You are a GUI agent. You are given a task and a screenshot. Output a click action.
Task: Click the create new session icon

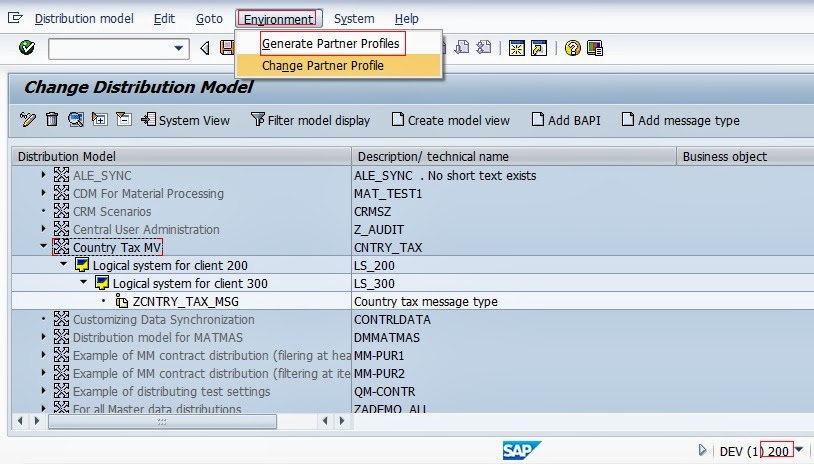pyautogui.click(x=516, y=48)
